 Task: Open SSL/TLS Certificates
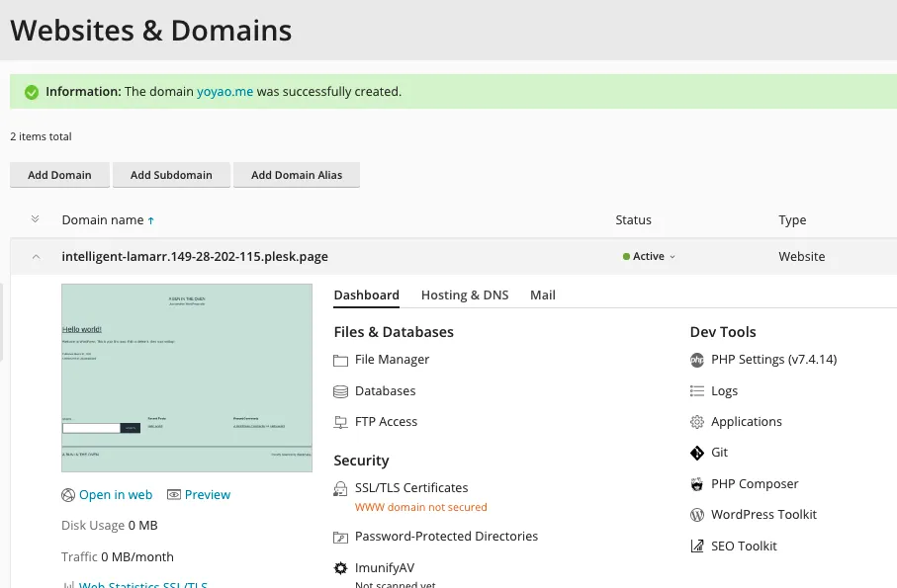[340, 487]
